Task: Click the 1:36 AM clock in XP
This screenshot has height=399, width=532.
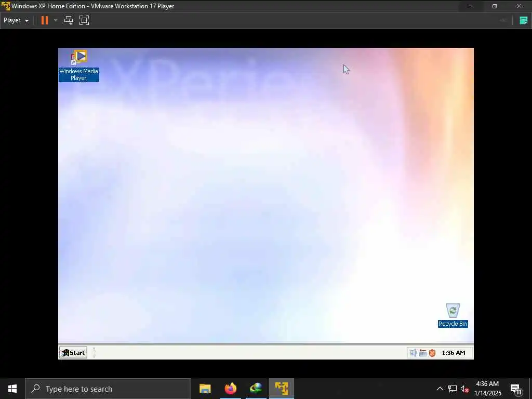Action: point(453,353)
